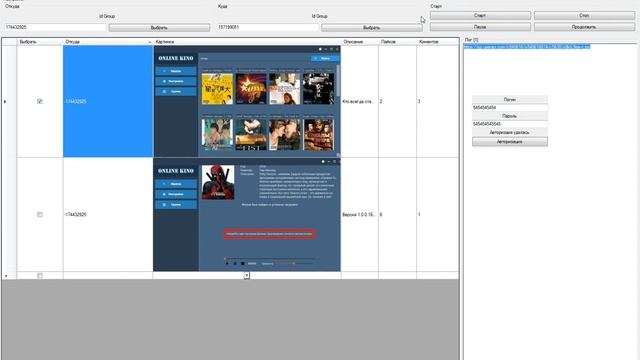Viewport: 640px width, 360px height.
Task: Click the broken image icon in the new row
Action: tap(247, 276)
